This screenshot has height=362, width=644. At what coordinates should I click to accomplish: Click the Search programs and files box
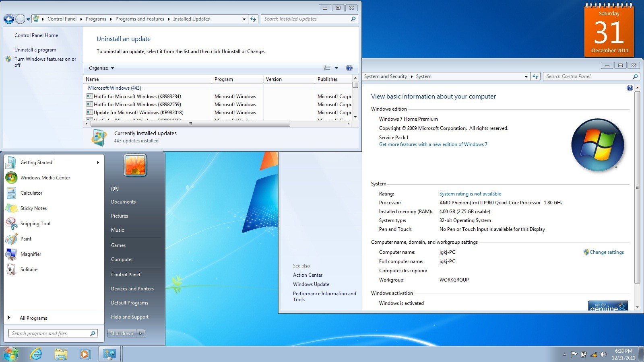tap(53, 333)
